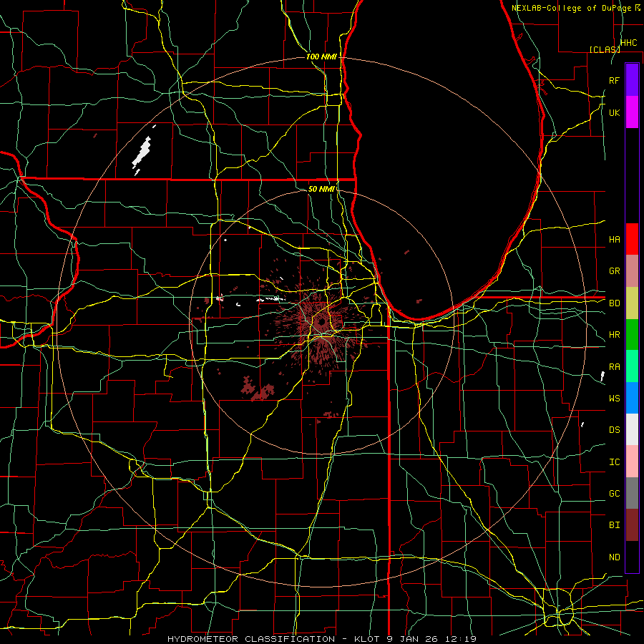Click the BI dark red legend swatch
This screenshot has width=644, height=644.
click(x=632, y=525)
